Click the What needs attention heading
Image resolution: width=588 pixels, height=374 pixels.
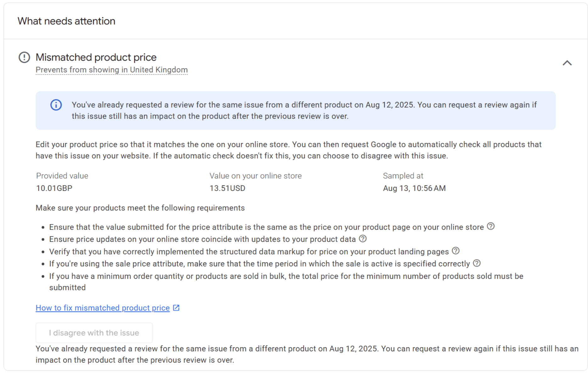pyautogui.click(x=66, y=21)
